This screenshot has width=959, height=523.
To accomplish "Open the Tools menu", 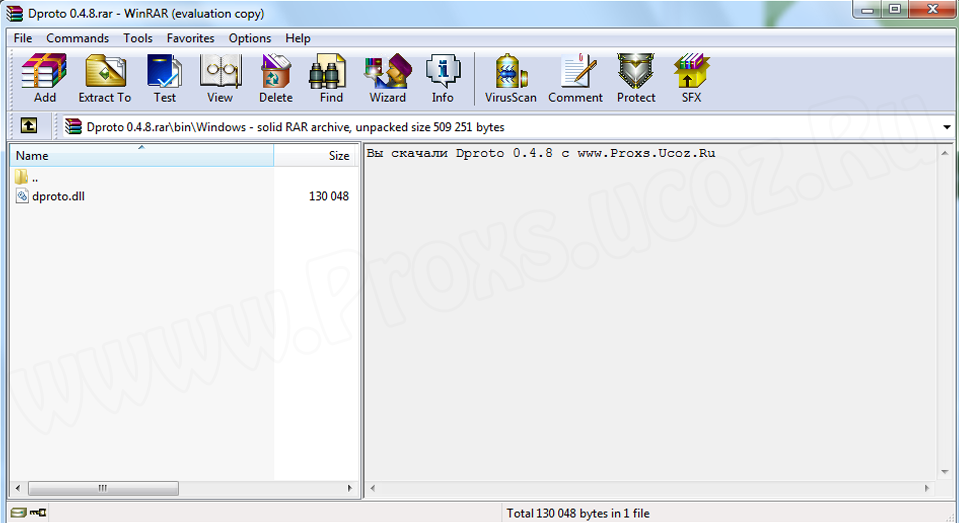I will [138, 38].
